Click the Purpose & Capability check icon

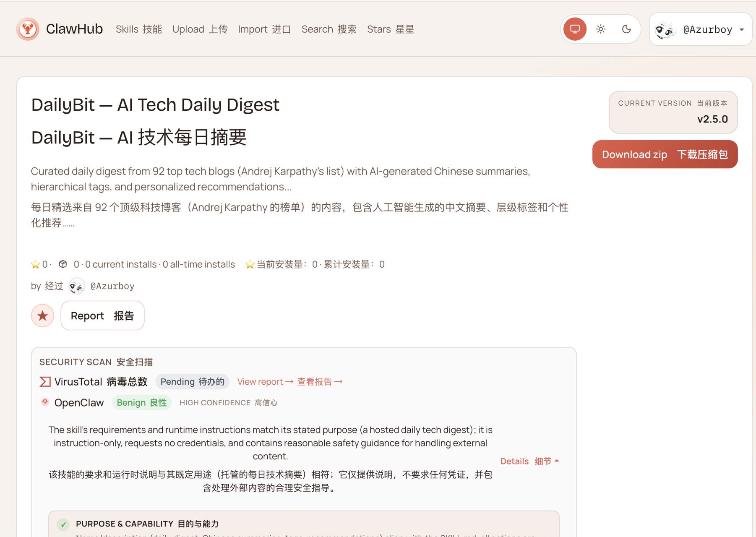(x=63, y=524)
